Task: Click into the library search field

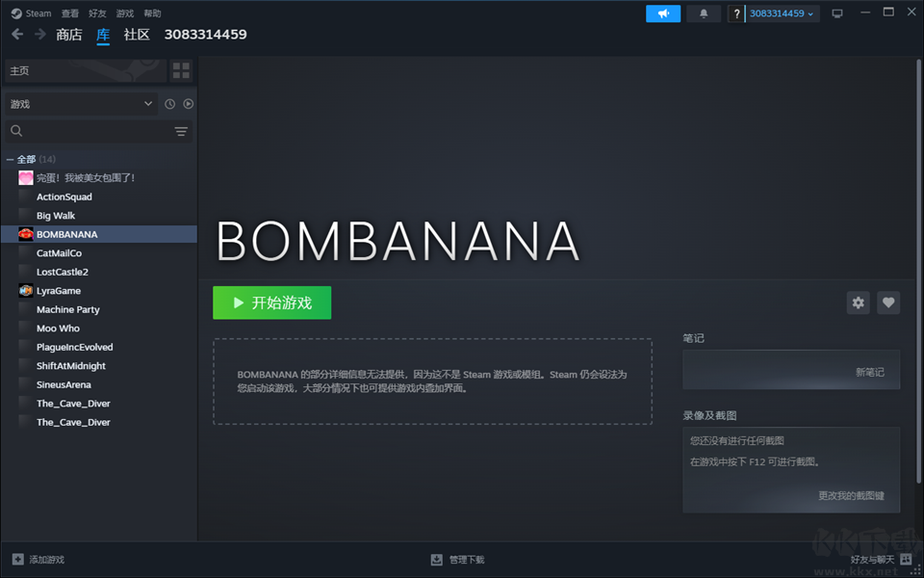Action: point(98,131)
